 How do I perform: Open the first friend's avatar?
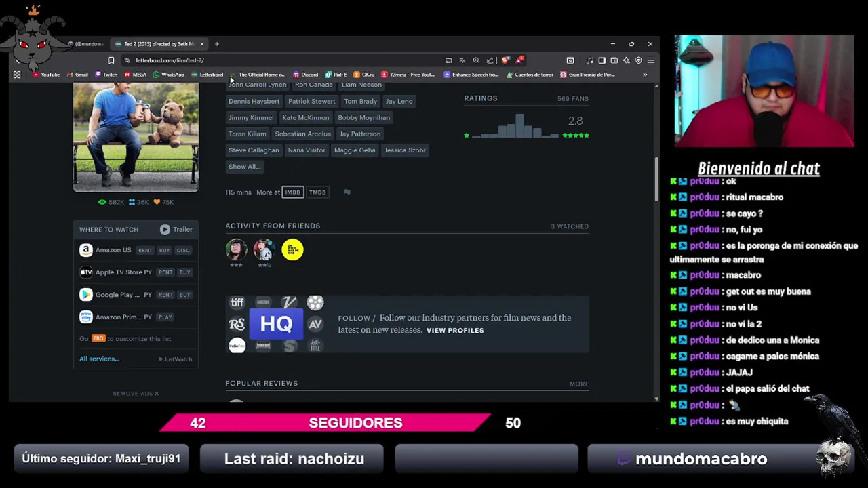236,249
